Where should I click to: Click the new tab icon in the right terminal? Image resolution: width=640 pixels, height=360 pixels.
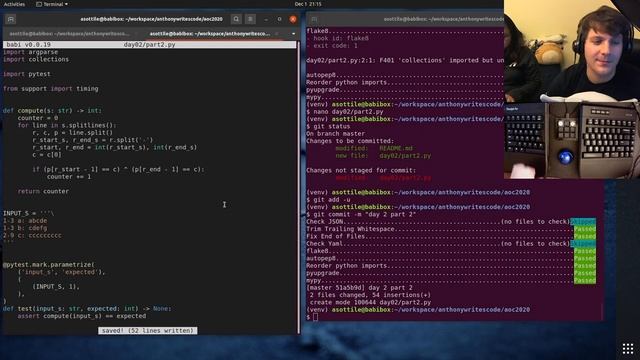[314, 19]
